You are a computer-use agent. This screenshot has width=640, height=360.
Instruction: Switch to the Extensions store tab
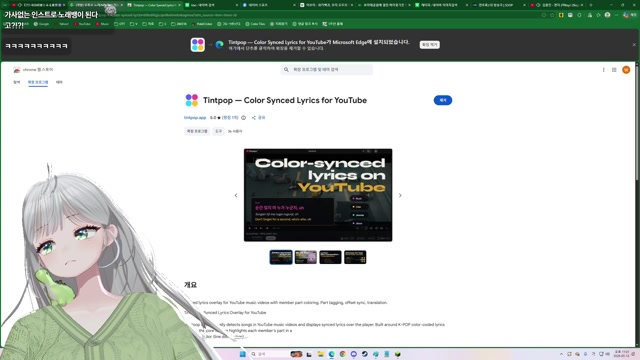pyautogui.click(x=38, y=82)
